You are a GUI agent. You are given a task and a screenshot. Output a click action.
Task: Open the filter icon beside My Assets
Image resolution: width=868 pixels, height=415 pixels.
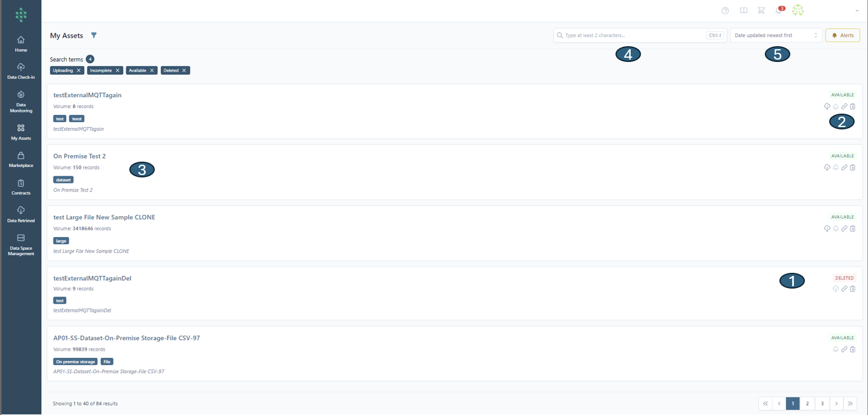coord(93,35)
